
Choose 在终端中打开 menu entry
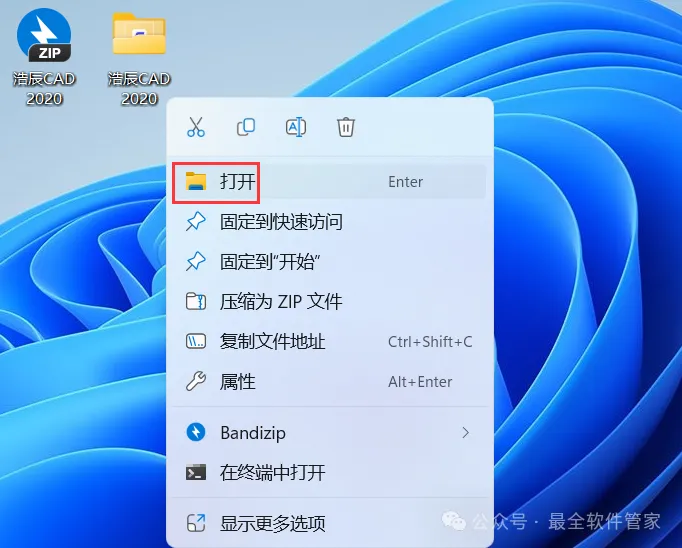(x=329, y=473)
